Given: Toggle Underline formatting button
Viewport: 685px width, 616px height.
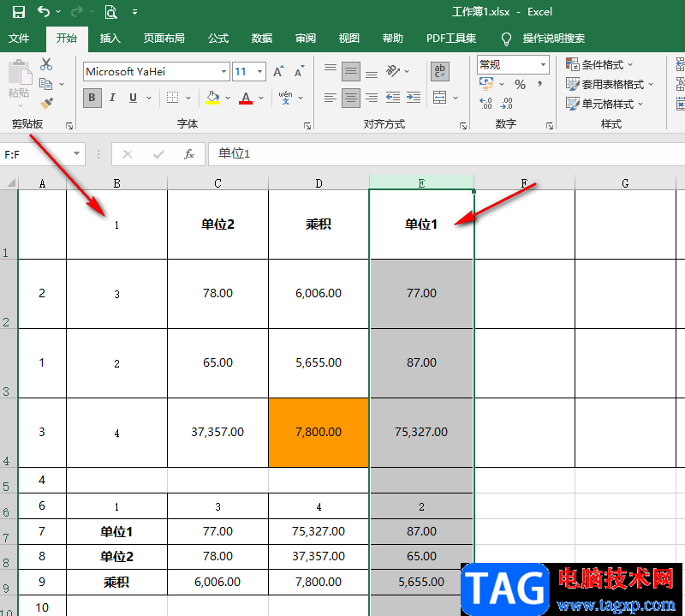Looking at the screenshot, I should [134, 98].
